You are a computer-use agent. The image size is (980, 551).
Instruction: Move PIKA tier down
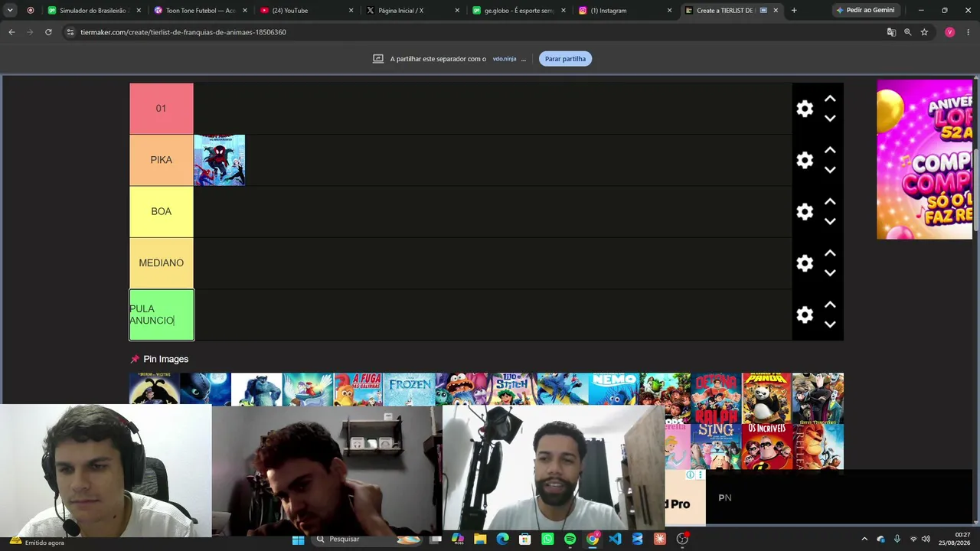(x=830, y=170)
